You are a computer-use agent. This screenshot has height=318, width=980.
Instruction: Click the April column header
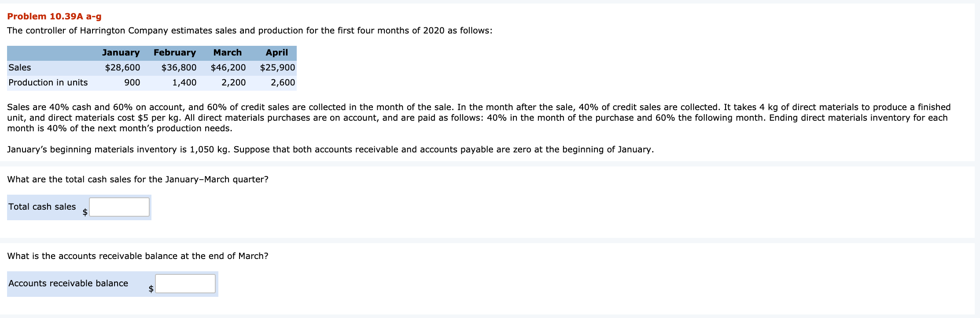click(x=276, y=52)
